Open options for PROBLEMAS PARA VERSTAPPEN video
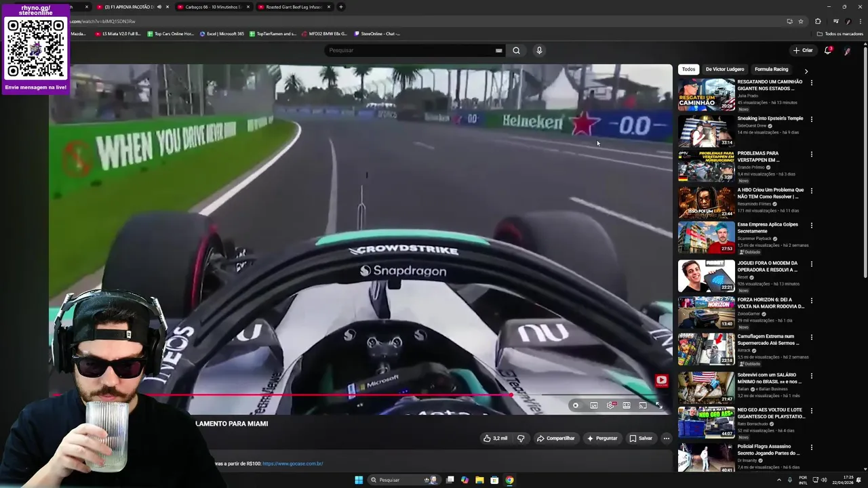The image size is (868, 488). (x=811, y=155)
